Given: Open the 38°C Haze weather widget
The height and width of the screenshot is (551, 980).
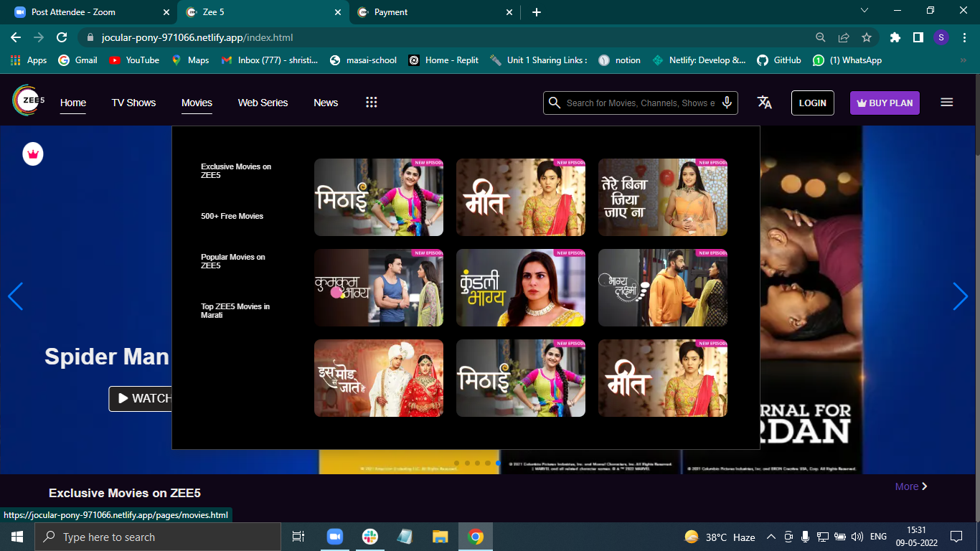Looking at the screenshot, I should tap(720, 537).
